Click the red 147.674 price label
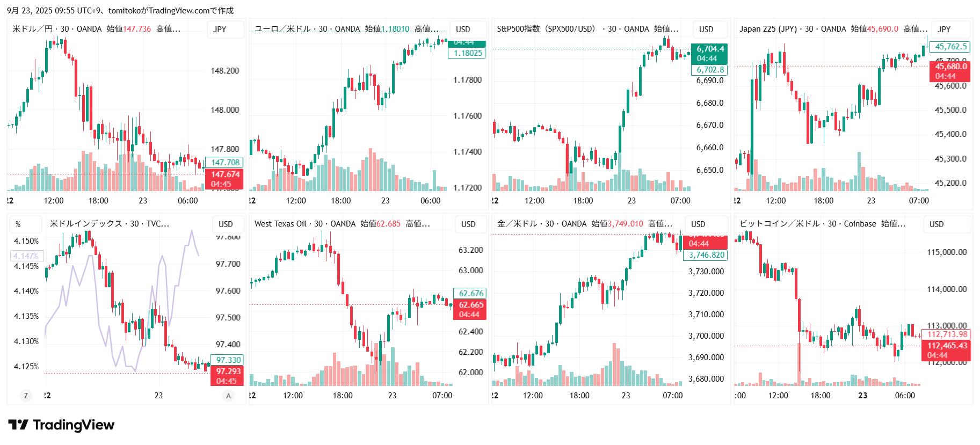 225,174
